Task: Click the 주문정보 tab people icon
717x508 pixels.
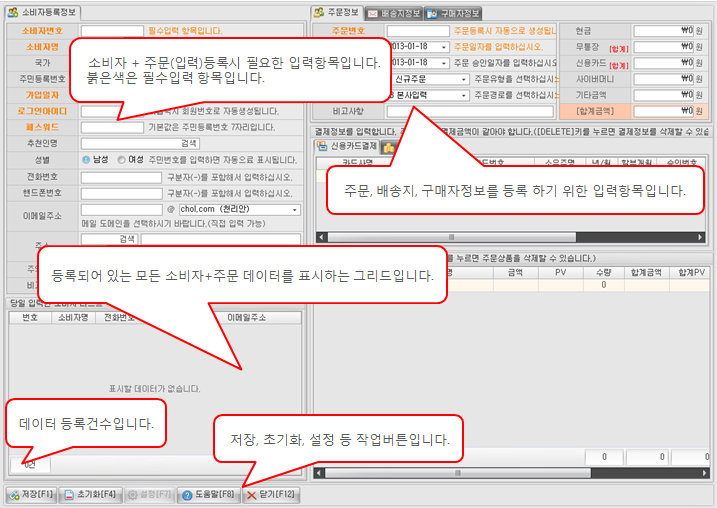Action: point(319,12)
